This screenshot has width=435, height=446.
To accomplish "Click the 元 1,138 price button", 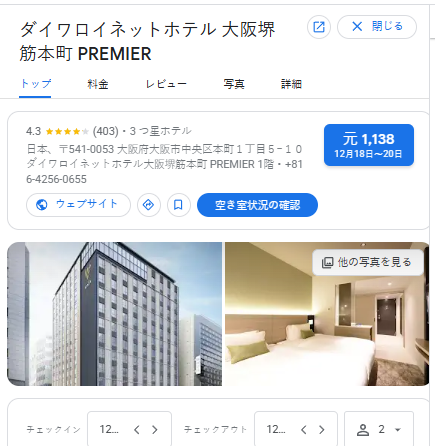I will (369, 145).
